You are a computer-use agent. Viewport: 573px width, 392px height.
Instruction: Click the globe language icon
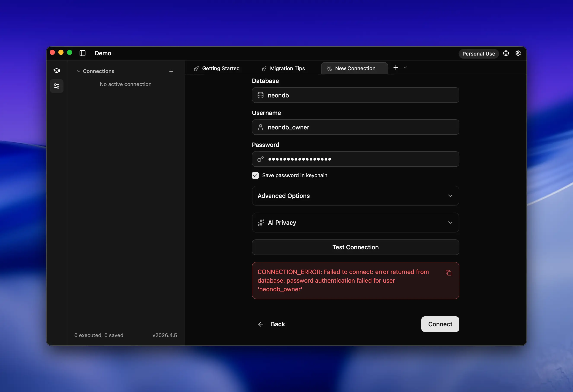506,53
